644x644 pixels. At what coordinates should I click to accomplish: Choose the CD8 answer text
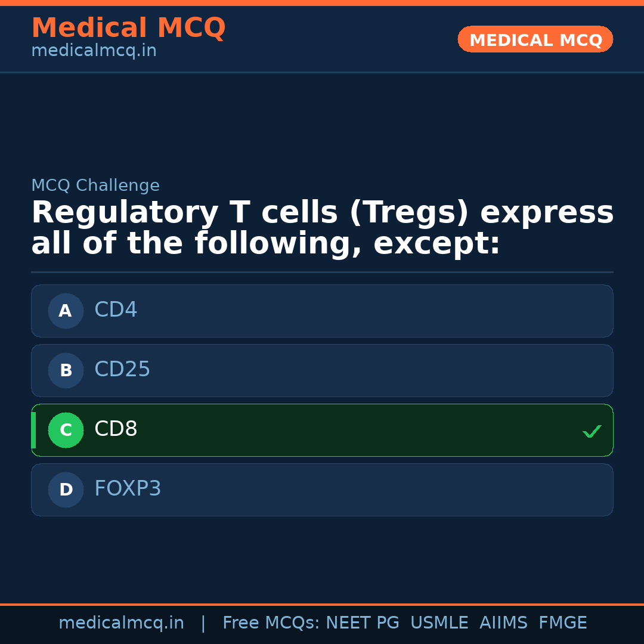coord(116,429)
